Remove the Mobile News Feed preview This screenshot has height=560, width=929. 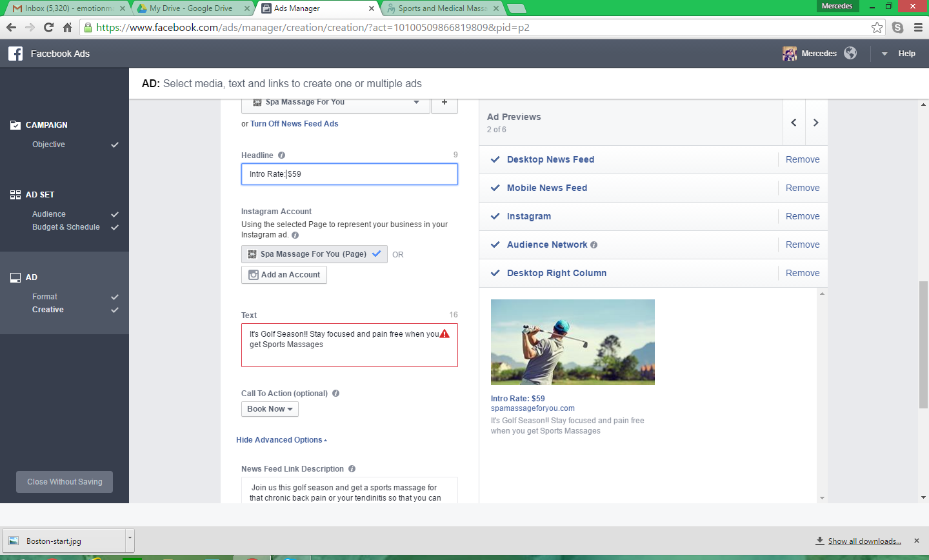[x=803, y=188]
